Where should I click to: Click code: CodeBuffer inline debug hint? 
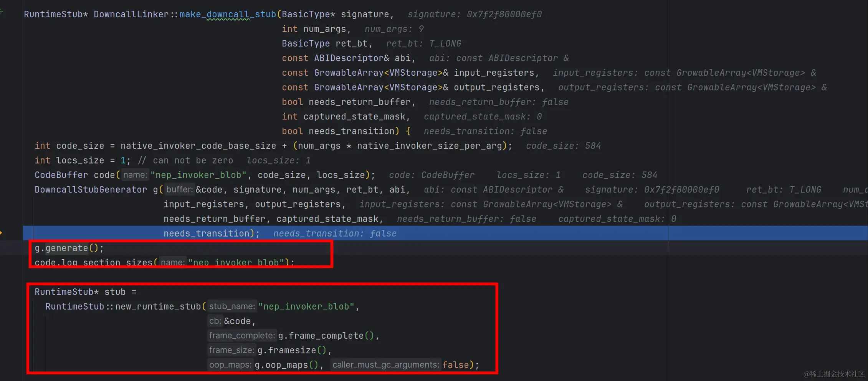click(432, 175)
